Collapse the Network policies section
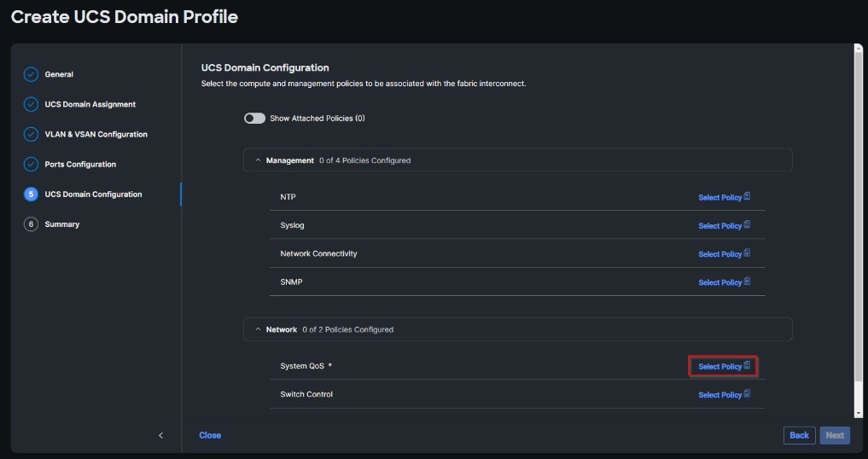This screenshot has height=459, width=868. point(257,329)
